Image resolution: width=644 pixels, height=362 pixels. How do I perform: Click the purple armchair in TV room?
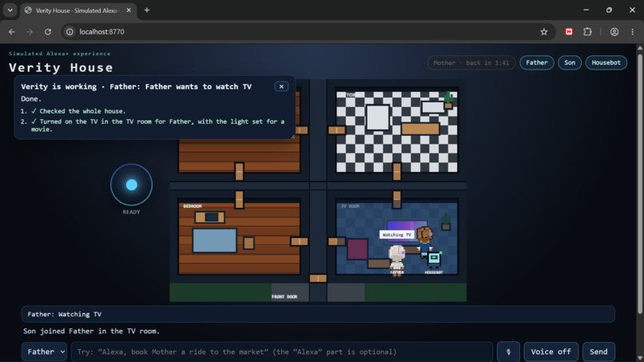pyautogui.click(x=357, y=249)
